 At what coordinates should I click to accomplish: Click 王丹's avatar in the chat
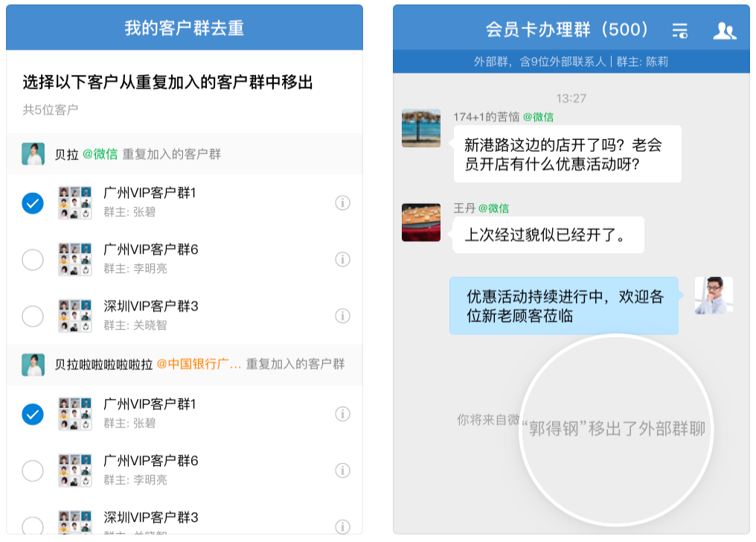point(420,223)
